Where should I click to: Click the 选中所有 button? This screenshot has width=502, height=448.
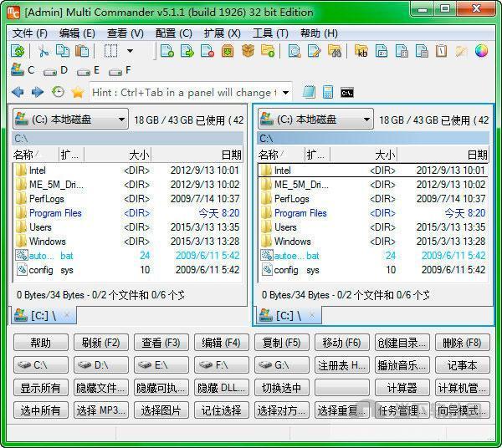click(x=41, y=410)
